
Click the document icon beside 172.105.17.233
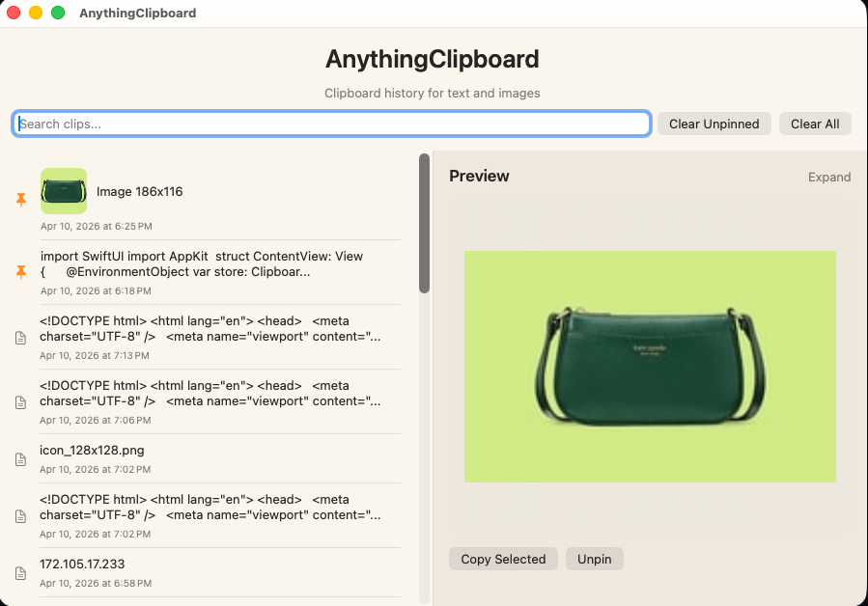(20, 573)
